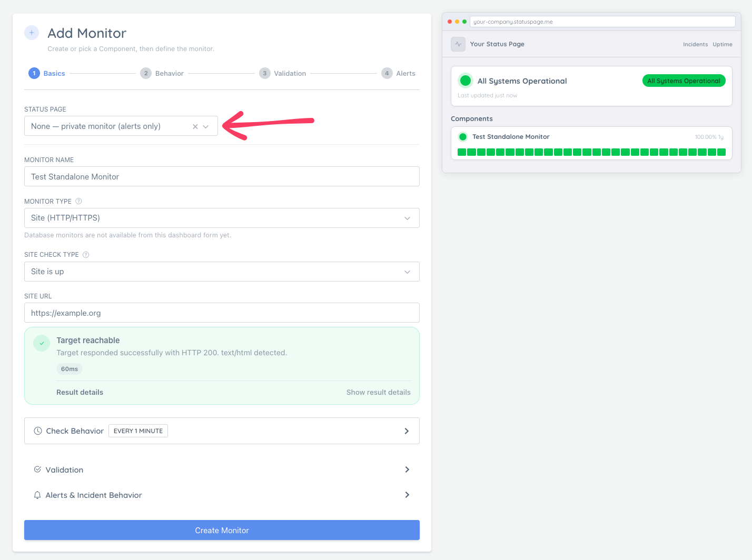The height and width of the screenshot is (560, 752).
Task: Click the uptime bar chart of Test Standalone Monitor
Action: click(591, 152)
